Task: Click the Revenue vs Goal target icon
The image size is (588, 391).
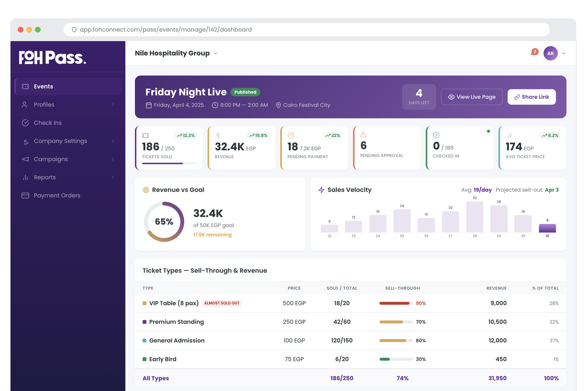Action: coord(146,190)
